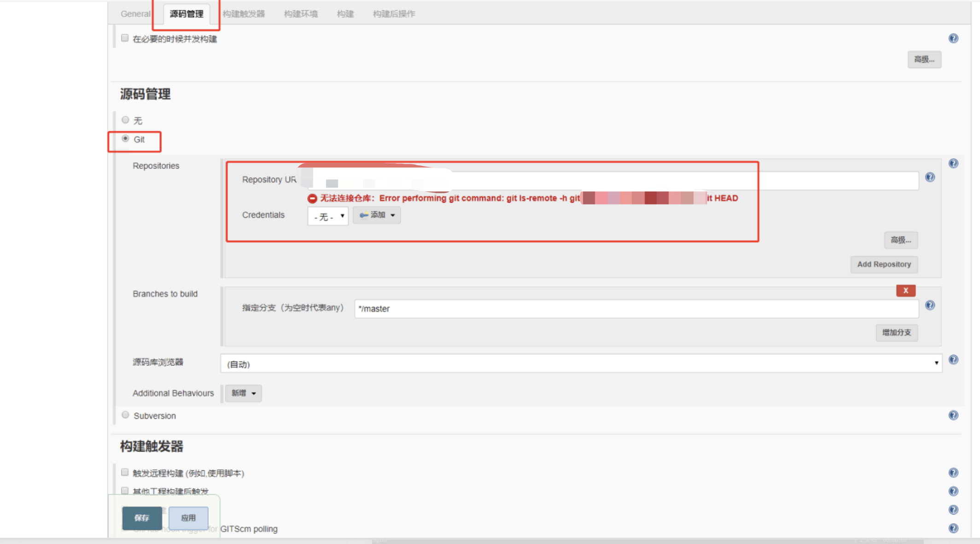Open Credentials dropdown showing 无
This screenshot has width=980, height=544.
(328, 216)
